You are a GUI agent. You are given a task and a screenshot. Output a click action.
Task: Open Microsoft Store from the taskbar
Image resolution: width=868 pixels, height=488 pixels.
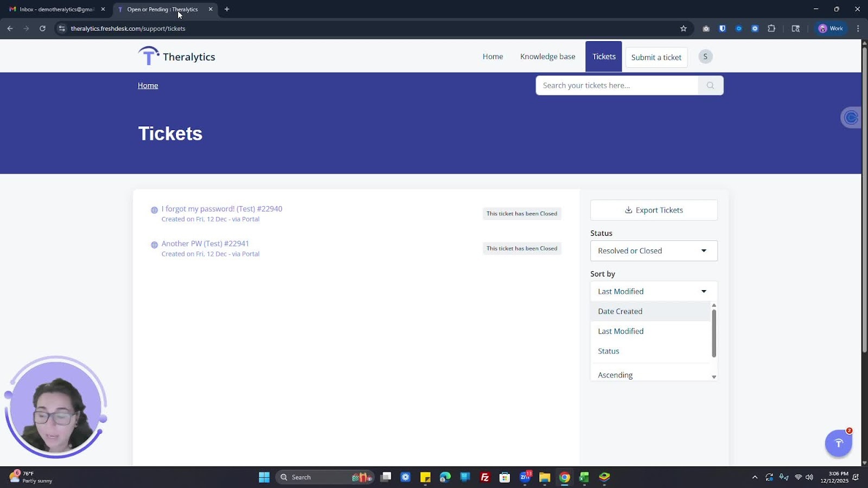point(505,477)
